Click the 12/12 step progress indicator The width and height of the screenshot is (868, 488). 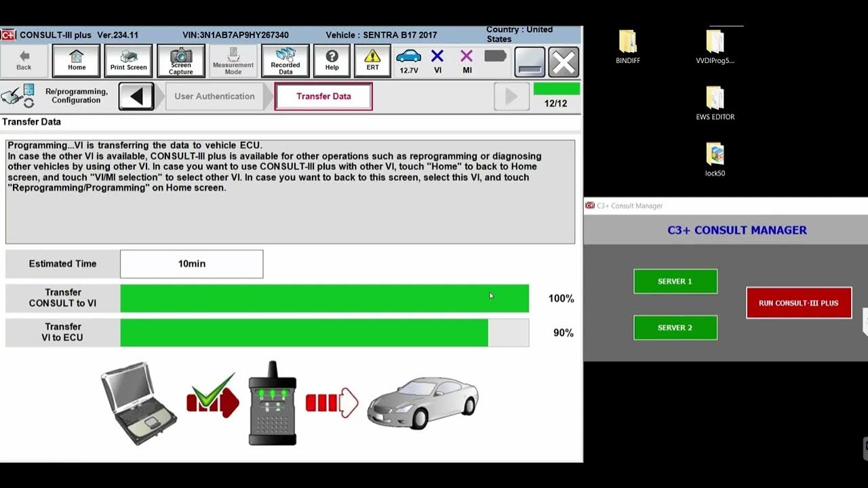(556, 96)
